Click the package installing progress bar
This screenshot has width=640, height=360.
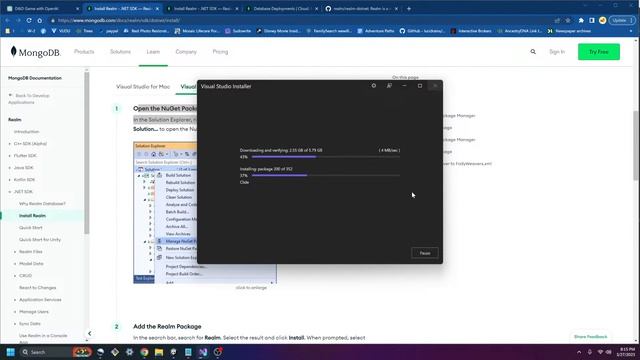326,175
